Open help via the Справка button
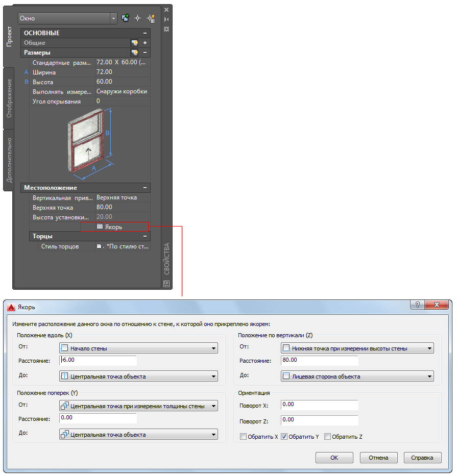Viewport: 458px width, 476px height. [x=422, y=458]
